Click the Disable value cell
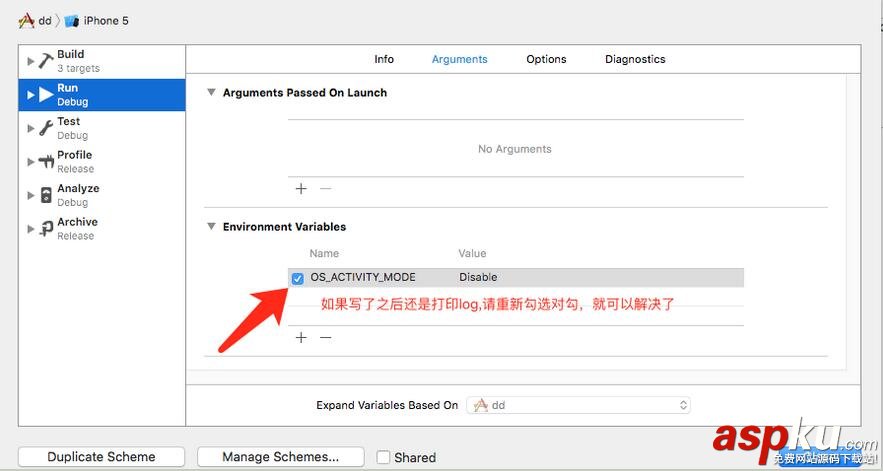The image size is (883, 471). (x=478, y=277)
